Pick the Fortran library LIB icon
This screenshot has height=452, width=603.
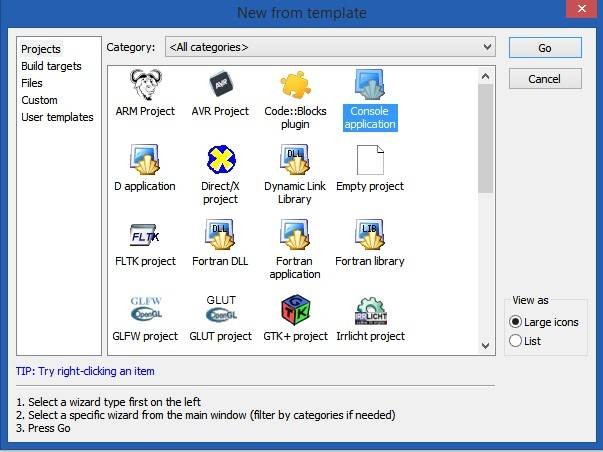tap(370, 234)
